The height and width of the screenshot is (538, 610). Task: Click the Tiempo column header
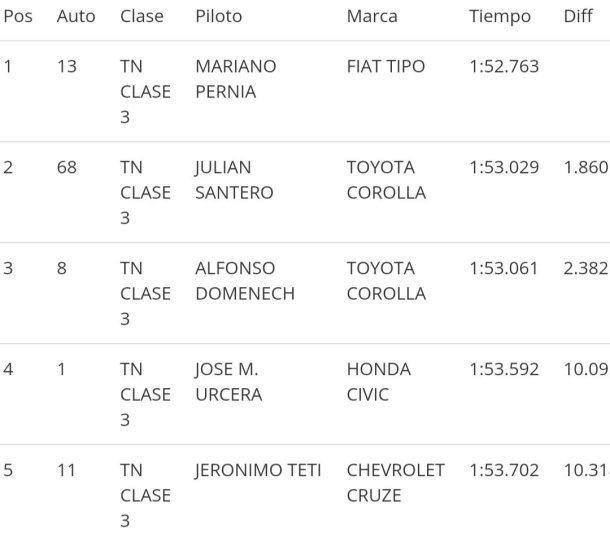[x=500, y=17]
